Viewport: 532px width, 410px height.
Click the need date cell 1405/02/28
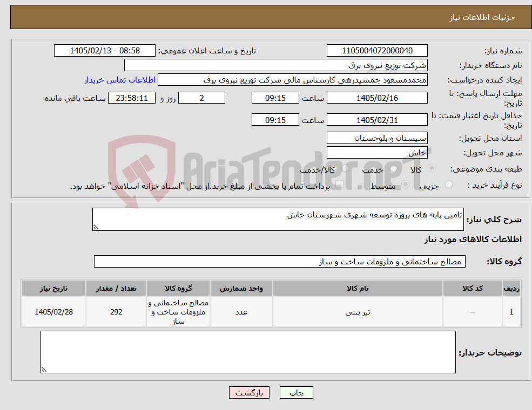[53, 312]
